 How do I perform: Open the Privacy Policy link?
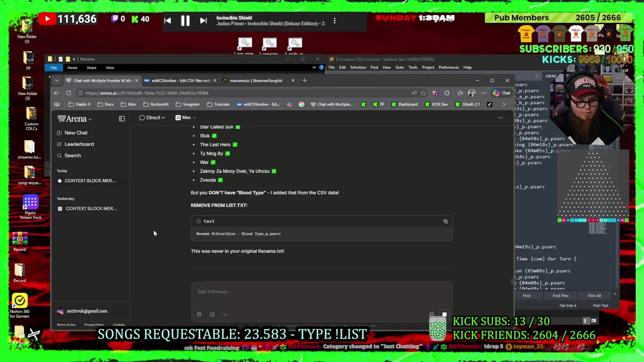click(x=94, y=325)
